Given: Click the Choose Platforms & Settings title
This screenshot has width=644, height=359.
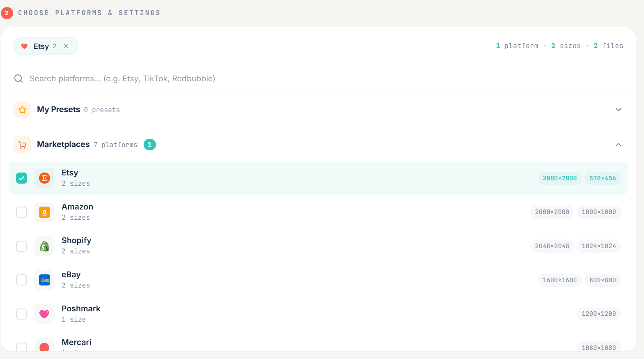Looking at the screenshot, I should click(x=89, y=13).
